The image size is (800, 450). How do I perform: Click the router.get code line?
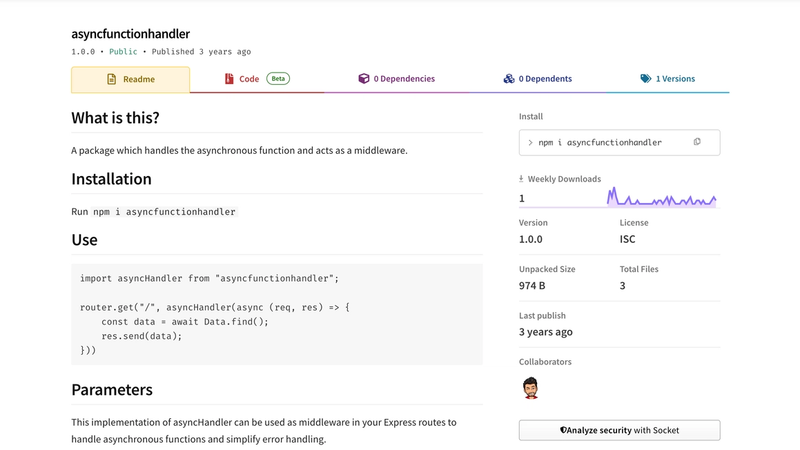(x=215, y=307)
